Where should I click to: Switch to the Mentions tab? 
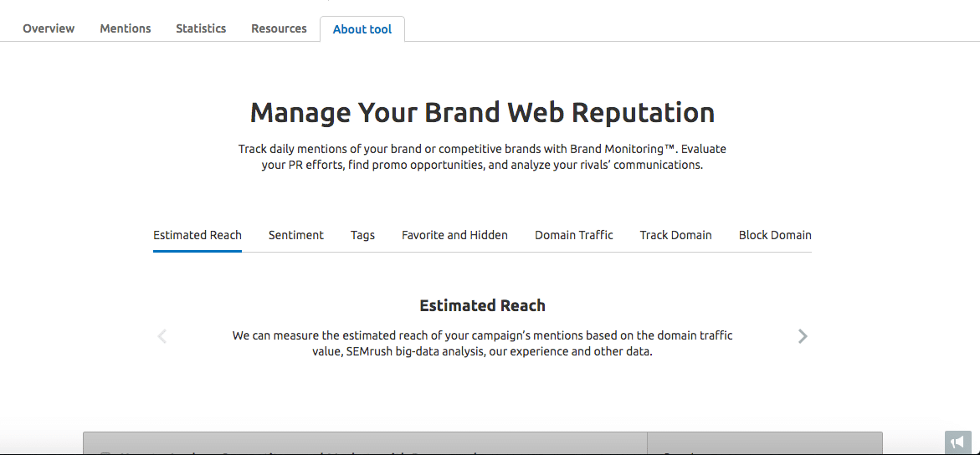click(x=126, y=28)
